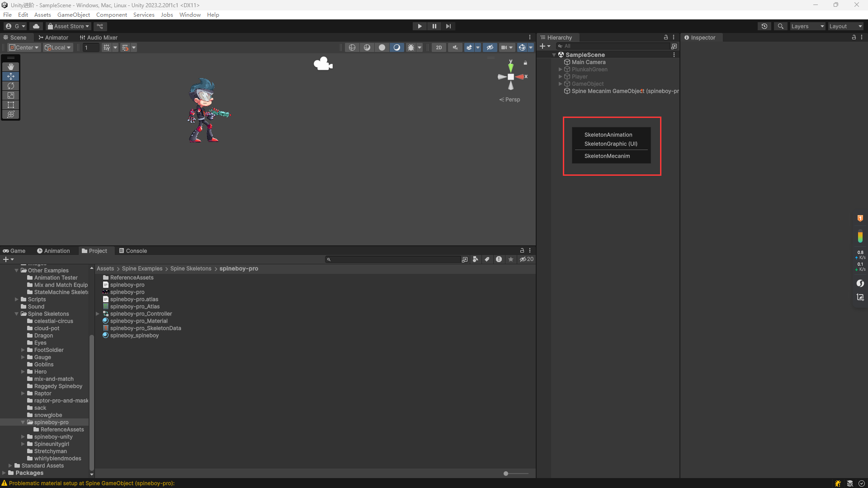Select Main Camera in Hierarchy

[588, 62]
